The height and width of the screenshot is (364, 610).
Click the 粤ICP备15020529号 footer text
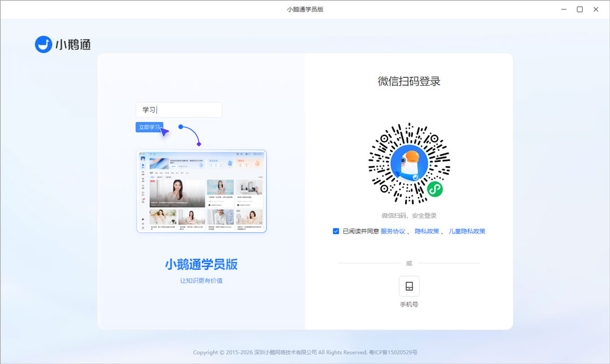[x=393, y=352]
